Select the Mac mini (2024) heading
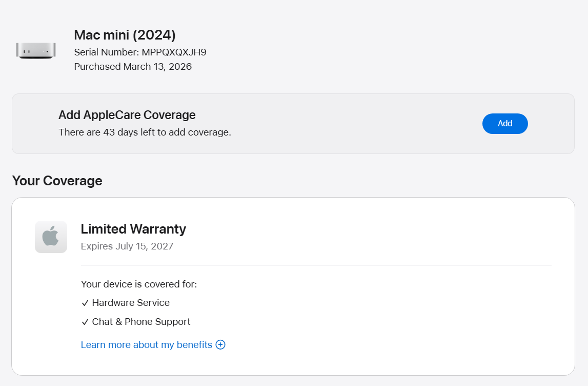 pos(125,35)
